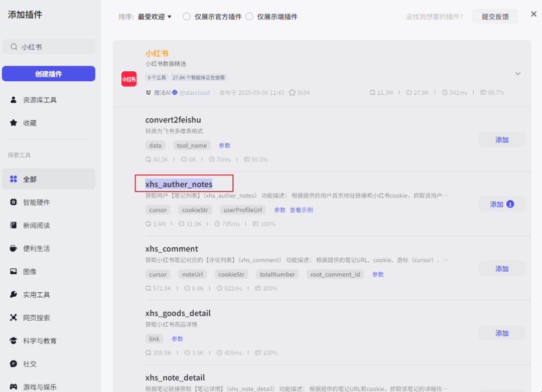Click the 社交 chat bubble icon

pos(14,364)
